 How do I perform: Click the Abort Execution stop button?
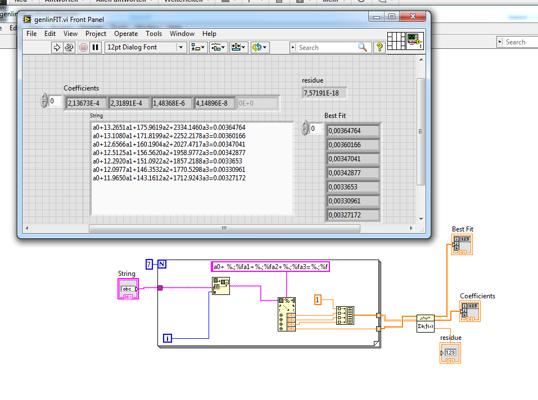pyautogui.click(x=83, y=47)
